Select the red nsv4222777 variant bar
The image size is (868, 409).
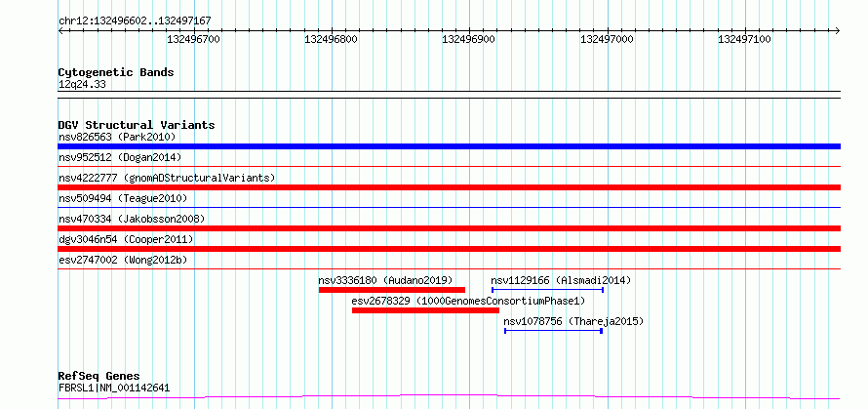pyautogui.click(x=449, y=187)
